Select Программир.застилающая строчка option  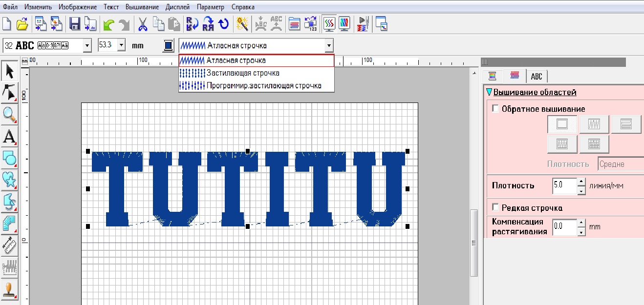(264, 85)
